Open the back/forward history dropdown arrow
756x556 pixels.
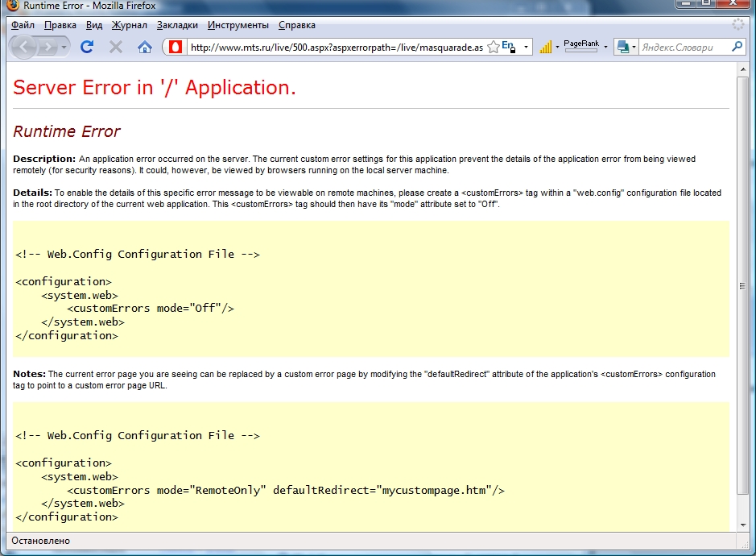point(64,48)
